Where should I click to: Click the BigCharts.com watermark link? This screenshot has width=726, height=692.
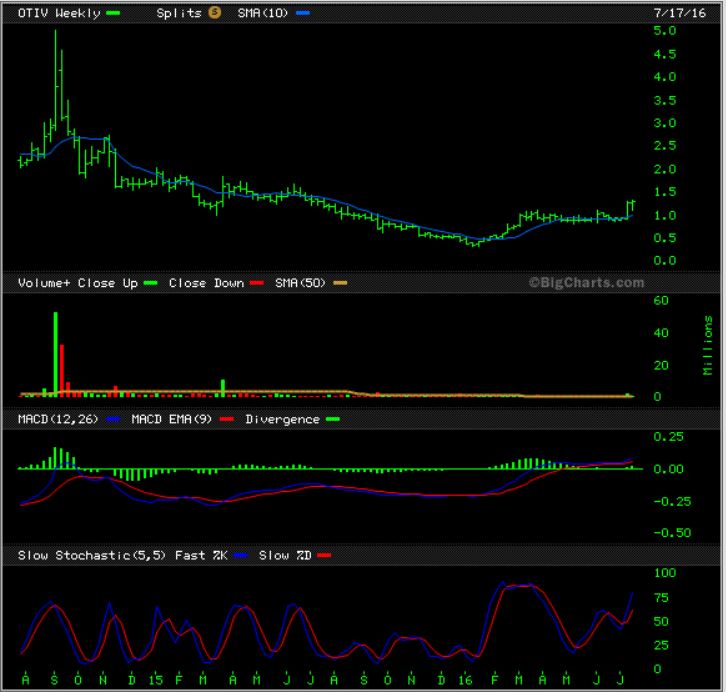point(586,283)
